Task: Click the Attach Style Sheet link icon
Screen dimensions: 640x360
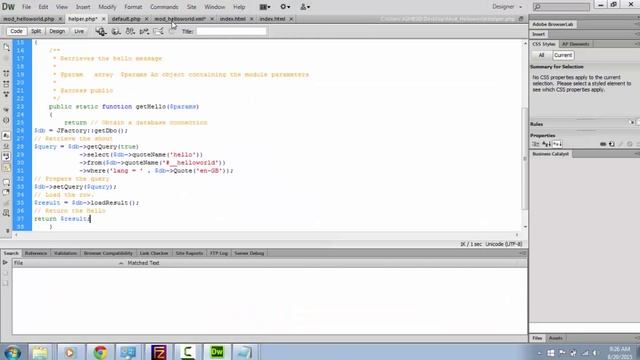Action: tap(603, 144)
